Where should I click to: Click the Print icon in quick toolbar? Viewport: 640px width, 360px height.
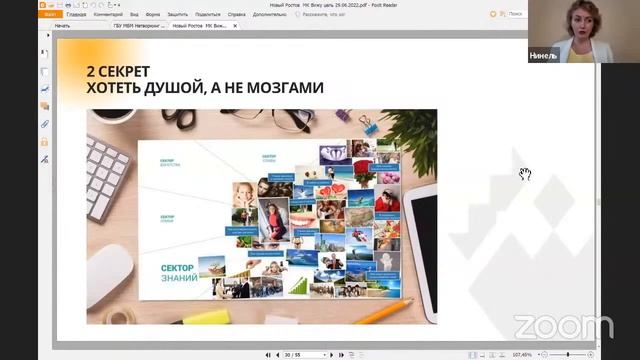tap(68, 5)
